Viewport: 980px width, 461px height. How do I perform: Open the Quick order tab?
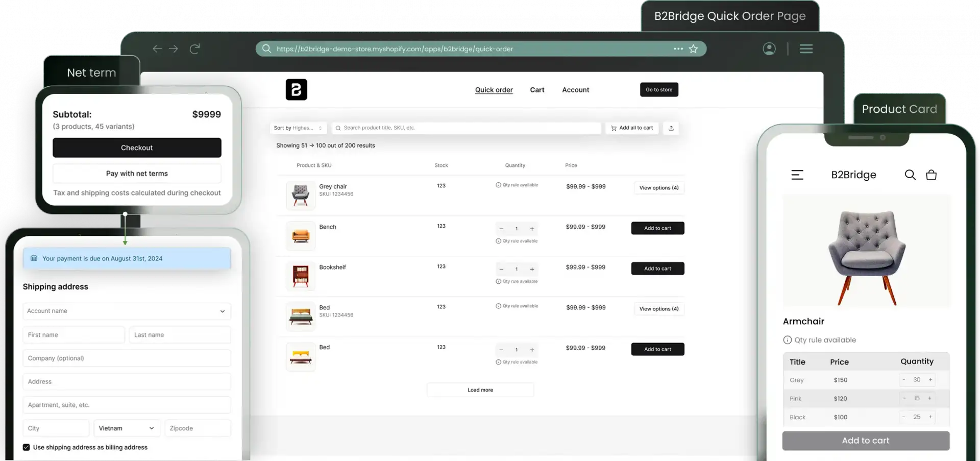494,90
